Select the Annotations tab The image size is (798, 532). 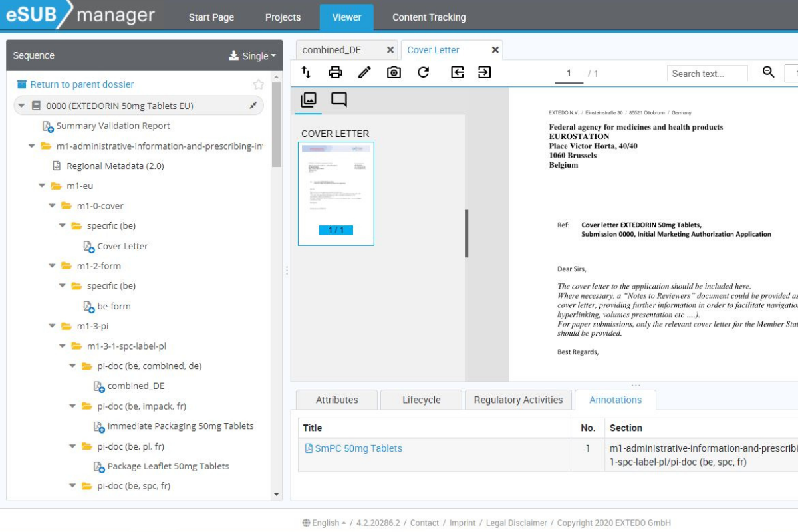615,400
